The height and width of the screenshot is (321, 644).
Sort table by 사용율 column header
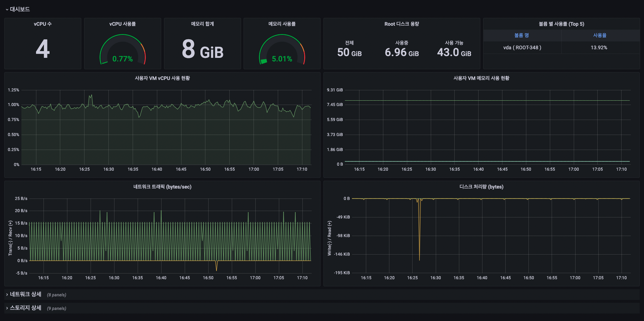pos(599,35)
